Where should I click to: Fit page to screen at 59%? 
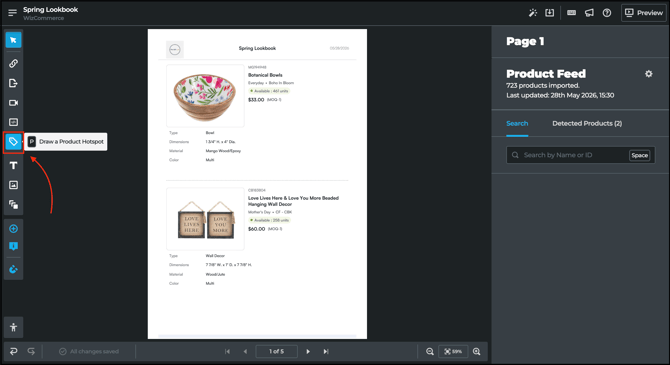[453, 351]
